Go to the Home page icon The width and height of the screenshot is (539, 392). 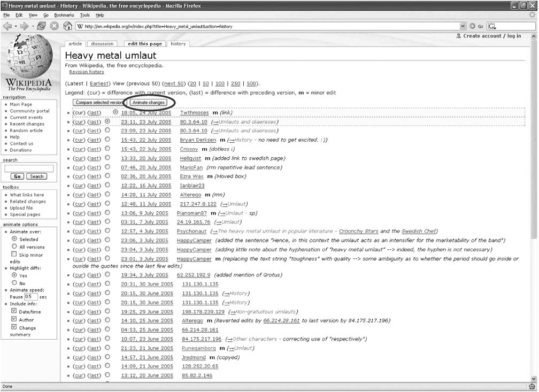click(68, 26)
